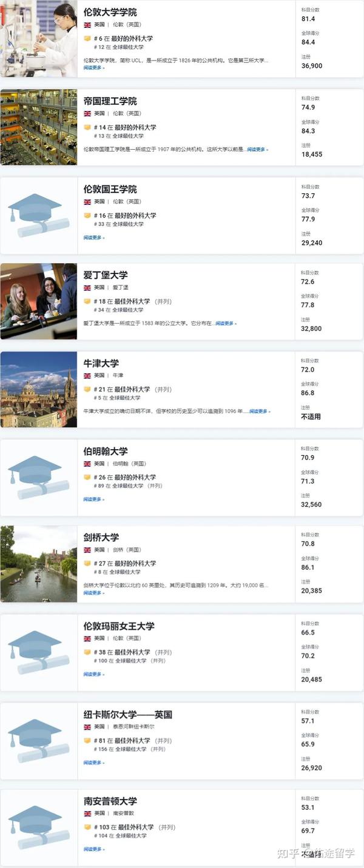Click the rank badge icon beside #26 ranking
This screenshot has height=868, width=364.
pos(87,477)
